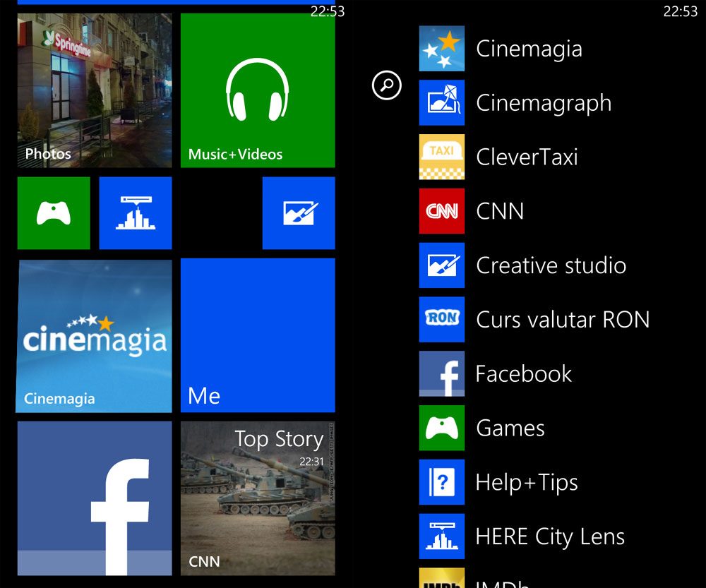Open the Facebook start screen tile
The width and height of the screenshot is (706, 588).
[95, 498]
